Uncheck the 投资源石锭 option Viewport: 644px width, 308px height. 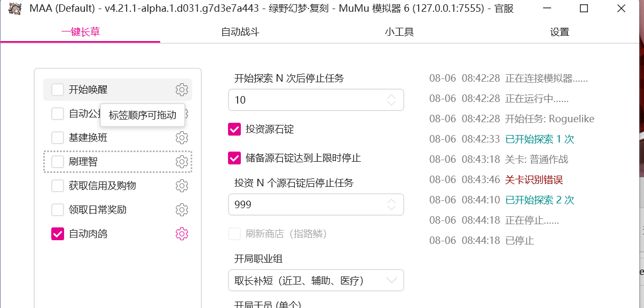click(233, 128)
